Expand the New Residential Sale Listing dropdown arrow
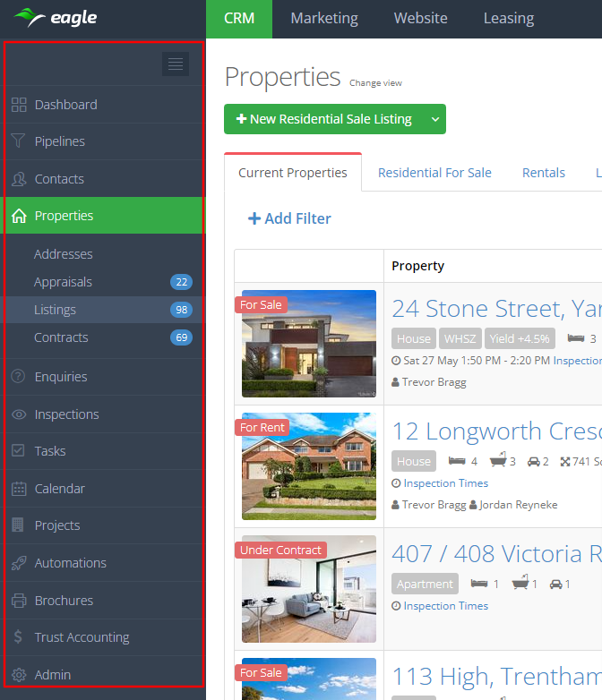This screenshot has height=700, width=602. point(434,119)
